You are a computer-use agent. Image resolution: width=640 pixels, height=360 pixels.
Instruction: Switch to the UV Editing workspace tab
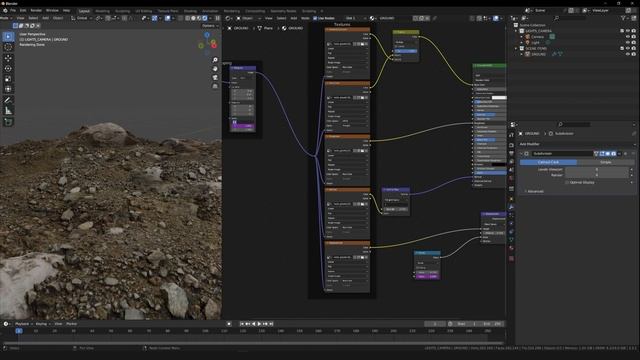coord(144,11)
